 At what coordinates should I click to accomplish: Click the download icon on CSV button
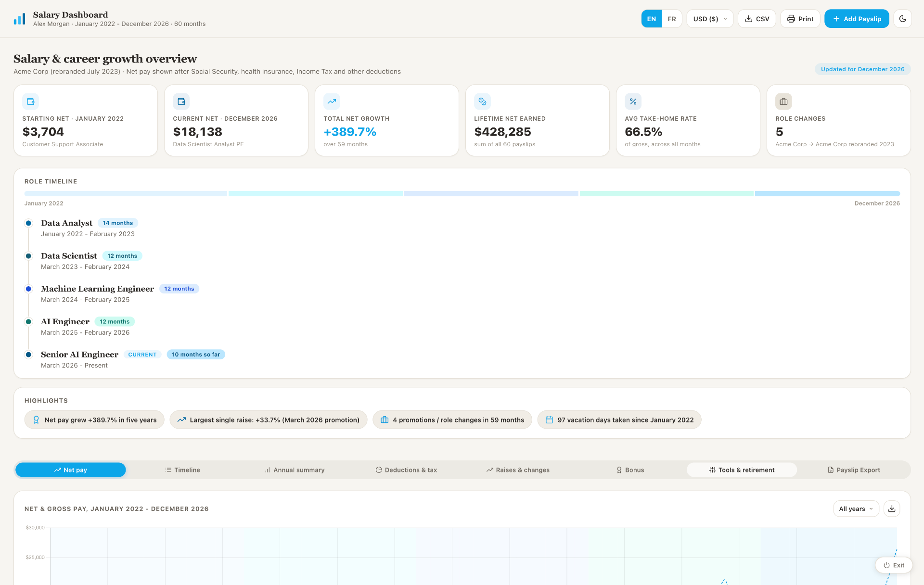[748, 19]
